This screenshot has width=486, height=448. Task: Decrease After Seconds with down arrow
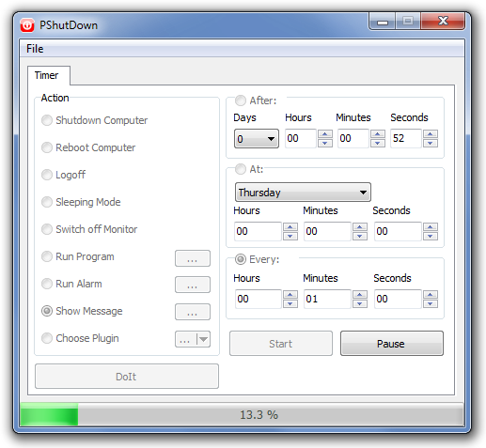(431, 143)
